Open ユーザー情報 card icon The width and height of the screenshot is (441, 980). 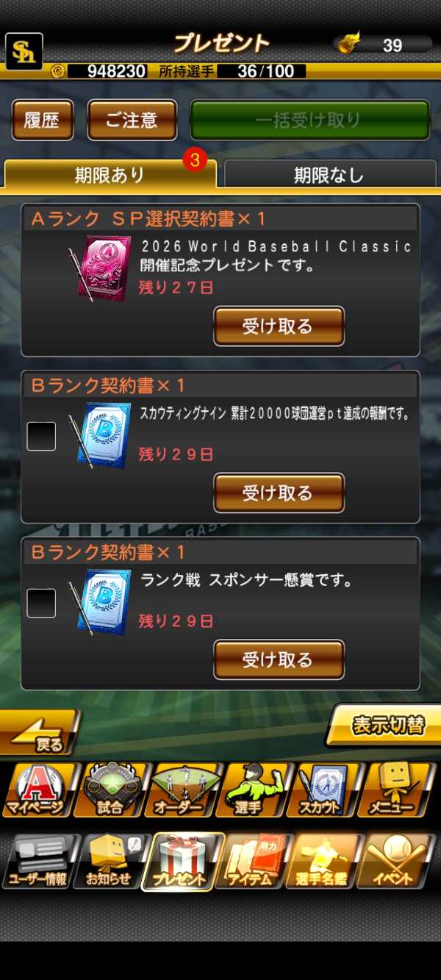pos(40,862)
